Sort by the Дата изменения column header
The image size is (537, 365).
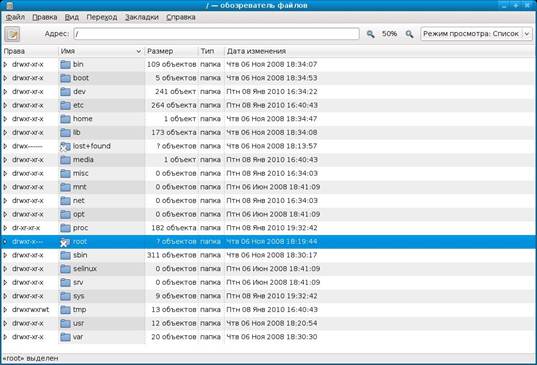tap(379, 51)
